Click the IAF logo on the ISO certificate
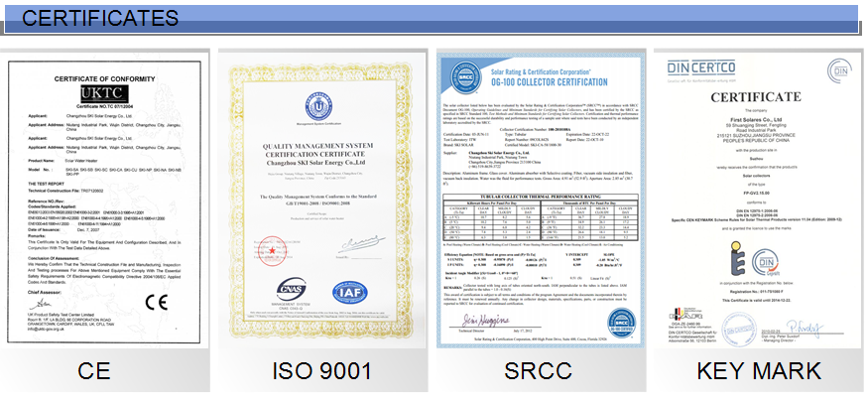This screenshot has height=404, width=868. 350,292
